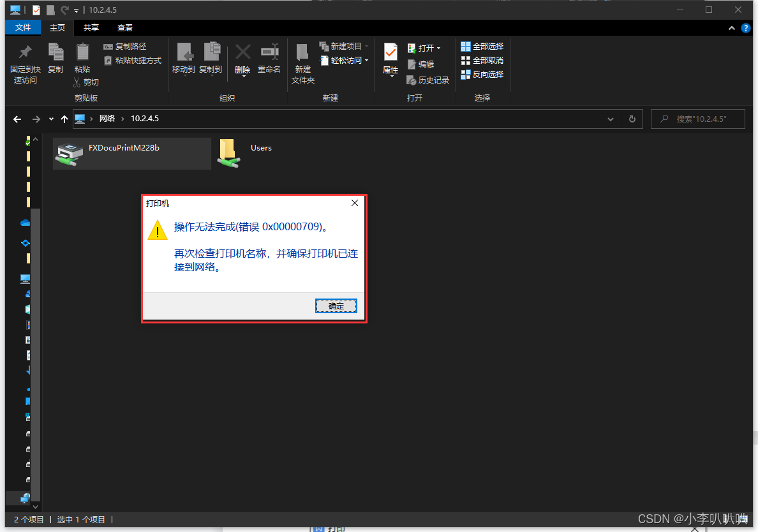Click the computer icon in address bar
This screenshot has width=758, height=532.
click(80, 119)
